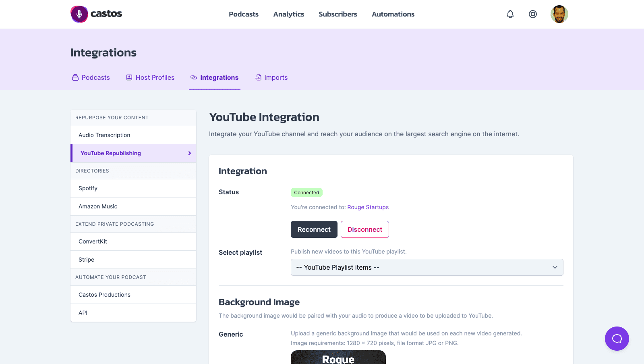644x364 pixels.
Task: Open the API sidebar item
Action: tap(133, 313)
